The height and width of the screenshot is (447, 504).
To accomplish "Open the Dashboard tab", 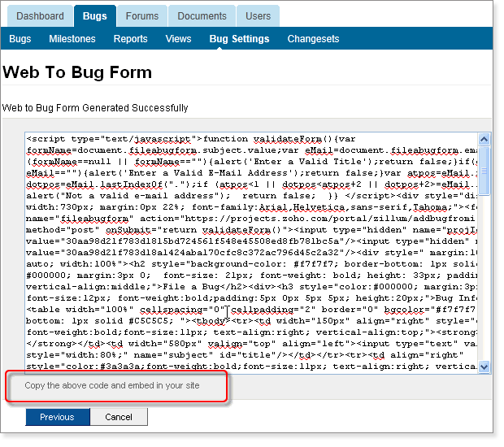I will pos(40,15).
